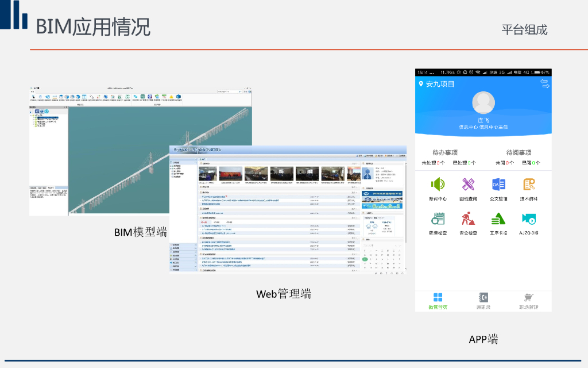Open 图纸查询 pencil-ruler icon in the app

(468, 185)
